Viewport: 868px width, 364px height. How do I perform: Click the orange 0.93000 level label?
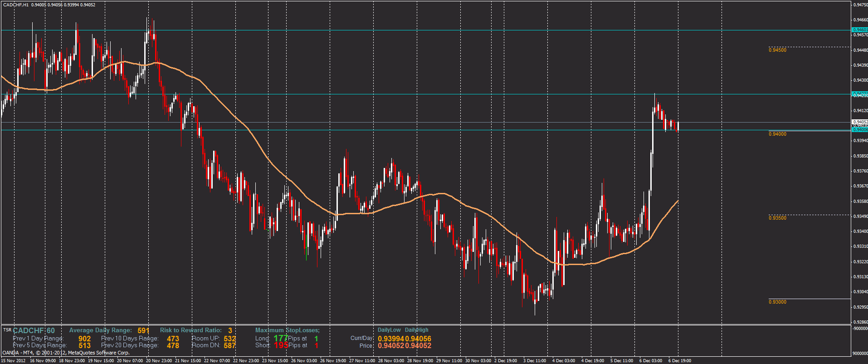tap(777, 302)
